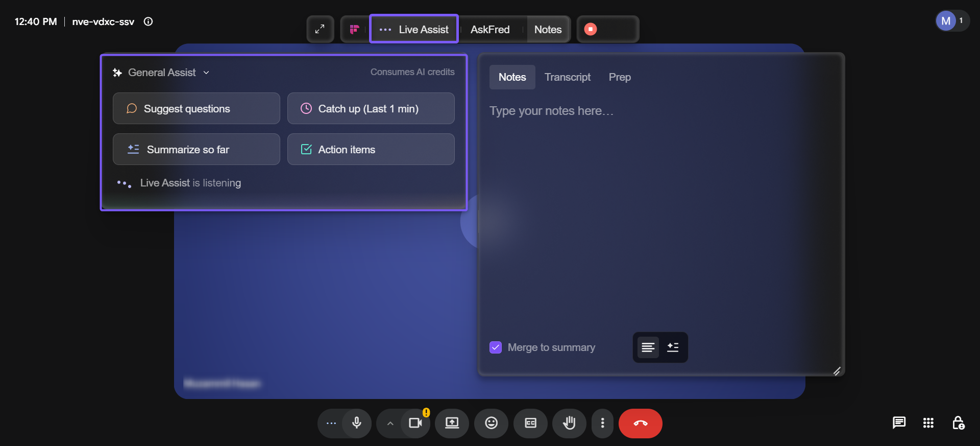Raise your hand
The image size is (980, 446).
569,423
